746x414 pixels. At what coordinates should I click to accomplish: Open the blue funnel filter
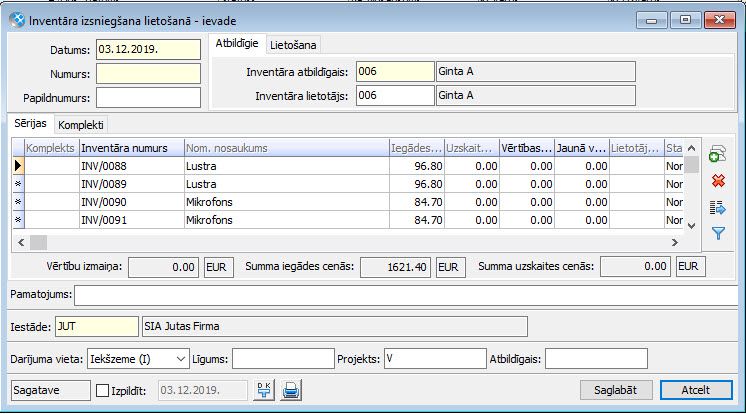(717, 233)
